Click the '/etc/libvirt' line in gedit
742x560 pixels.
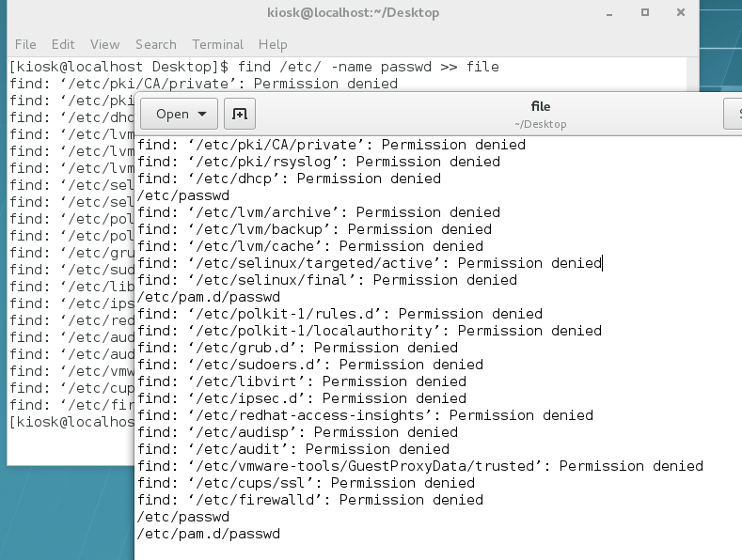pos(302,381)
